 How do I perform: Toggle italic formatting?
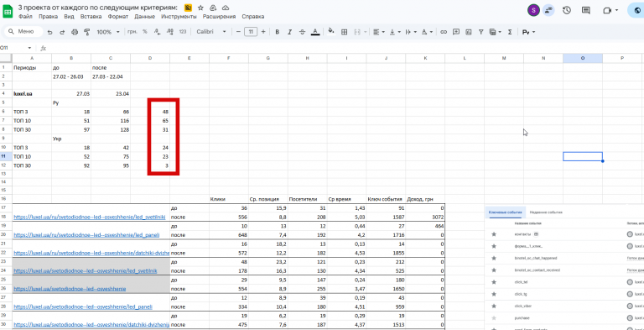click(289, 32)
